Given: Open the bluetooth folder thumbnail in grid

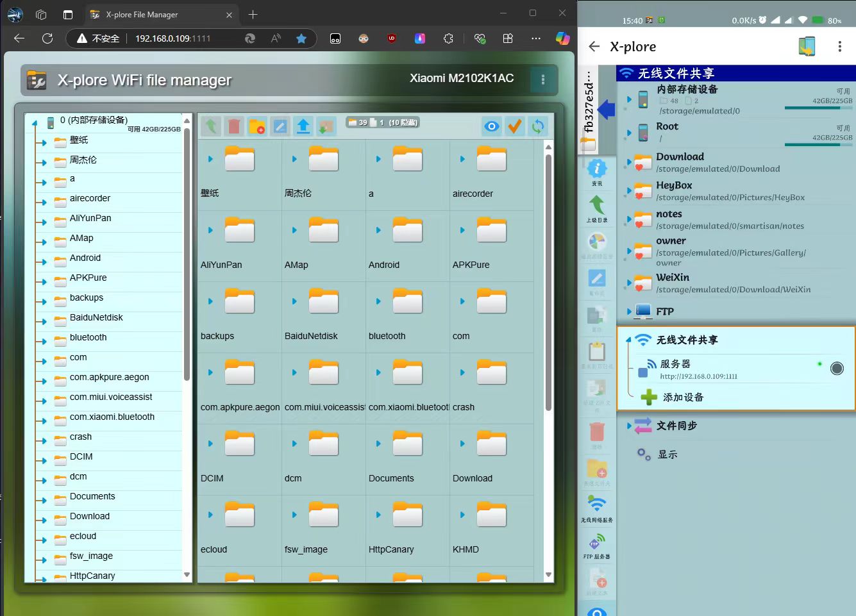Looking at the screenshot, I should [407, 301].
